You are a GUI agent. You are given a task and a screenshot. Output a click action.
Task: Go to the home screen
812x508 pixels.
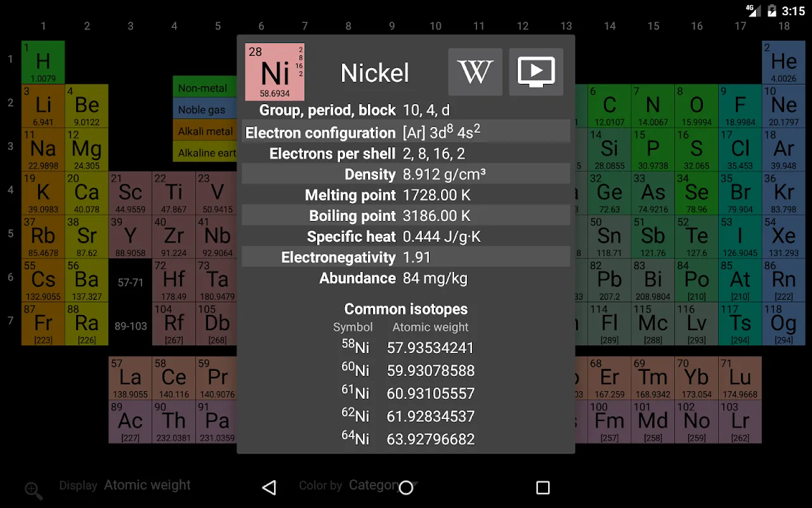pyautogui.click(x=406, y=487)
